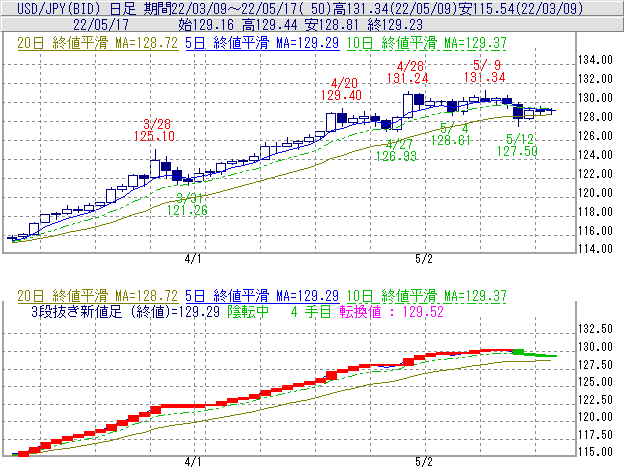Click the 10日 終値平滑 MA=129.37 legend above candlestick chart
Screen dimensions: 624x475
coord(427,43)
